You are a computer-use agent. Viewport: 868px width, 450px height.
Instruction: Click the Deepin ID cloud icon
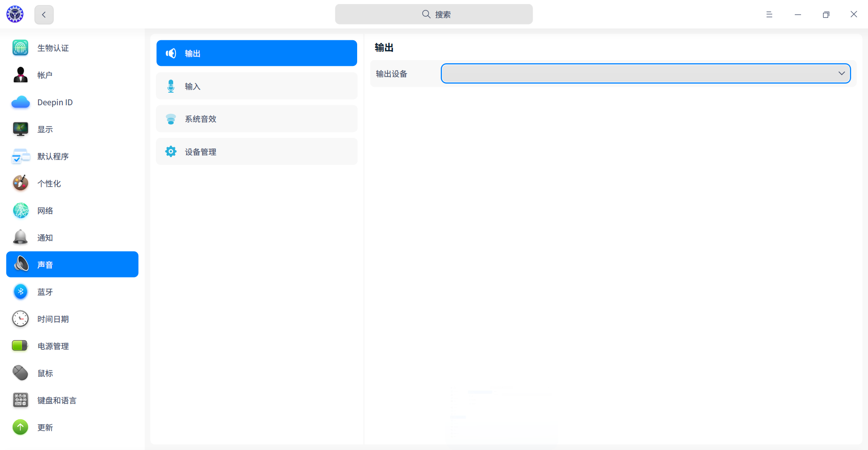click(x=20, y=102)
